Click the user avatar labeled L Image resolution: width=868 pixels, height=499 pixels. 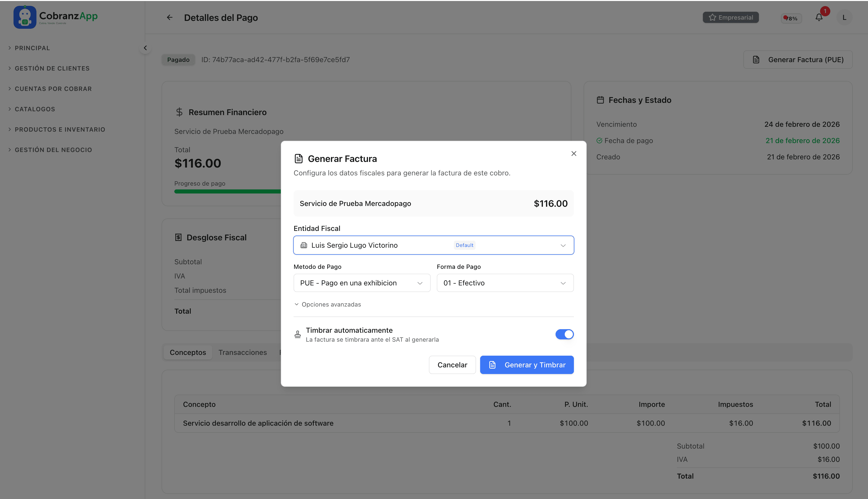coord(844,18)
